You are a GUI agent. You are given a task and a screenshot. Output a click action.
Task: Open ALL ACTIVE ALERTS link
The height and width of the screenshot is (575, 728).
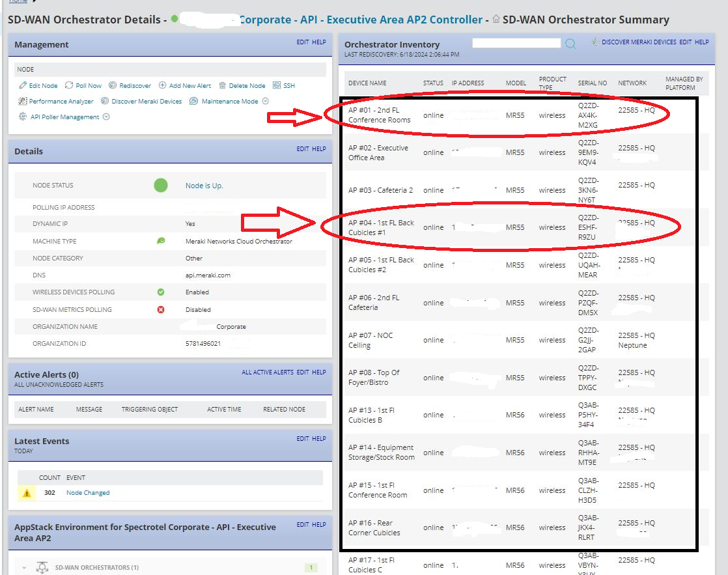tap(268, 372)
